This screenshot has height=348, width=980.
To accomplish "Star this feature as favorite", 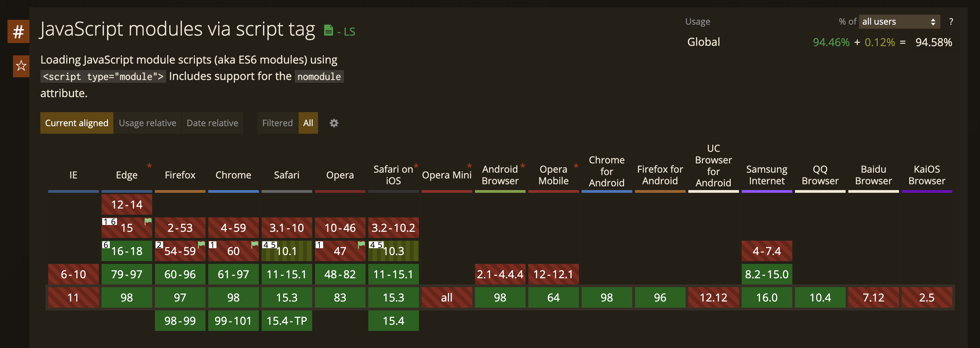I will tap(21, 66).
